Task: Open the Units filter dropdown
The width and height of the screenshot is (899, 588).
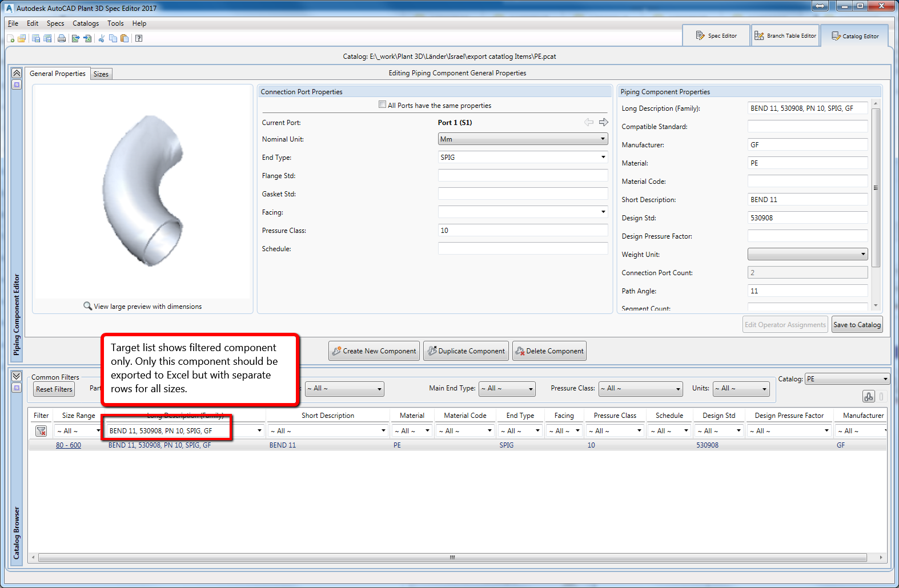Action: (x=741, y=389)
